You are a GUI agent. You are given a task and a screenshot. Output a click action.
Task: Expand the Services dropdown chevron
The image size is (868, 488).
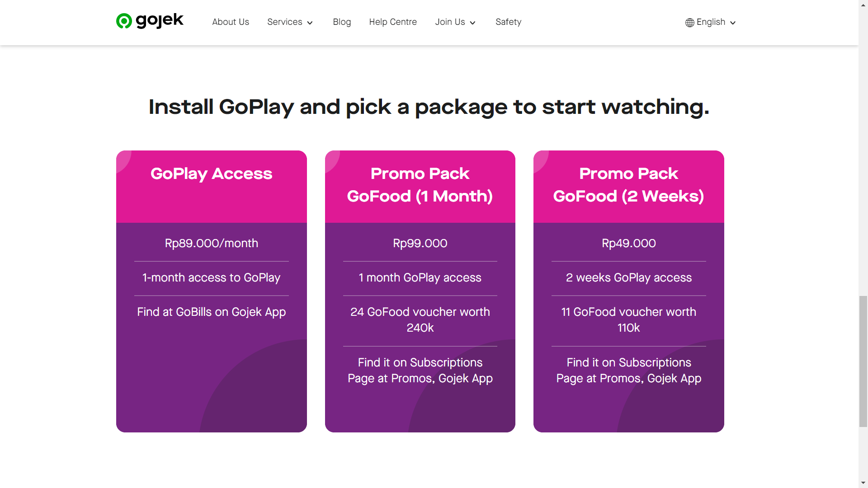pos(310,23)
